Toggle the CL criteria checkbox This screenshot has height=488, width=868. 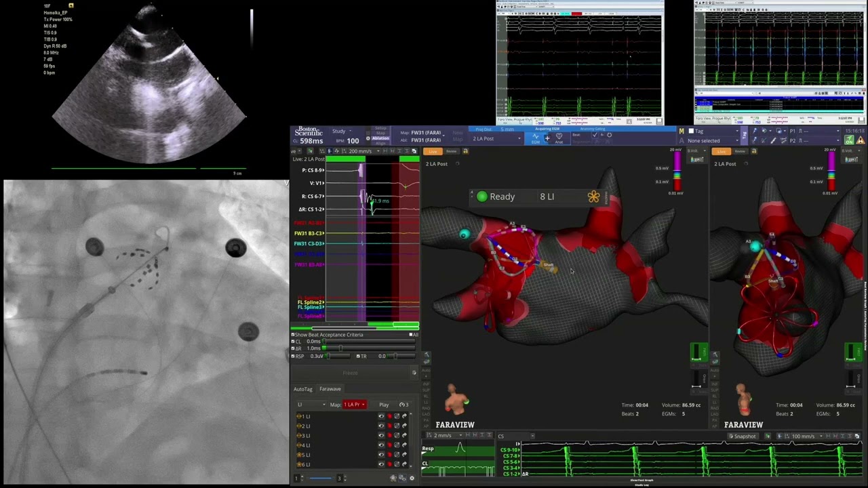coord(293,342)
